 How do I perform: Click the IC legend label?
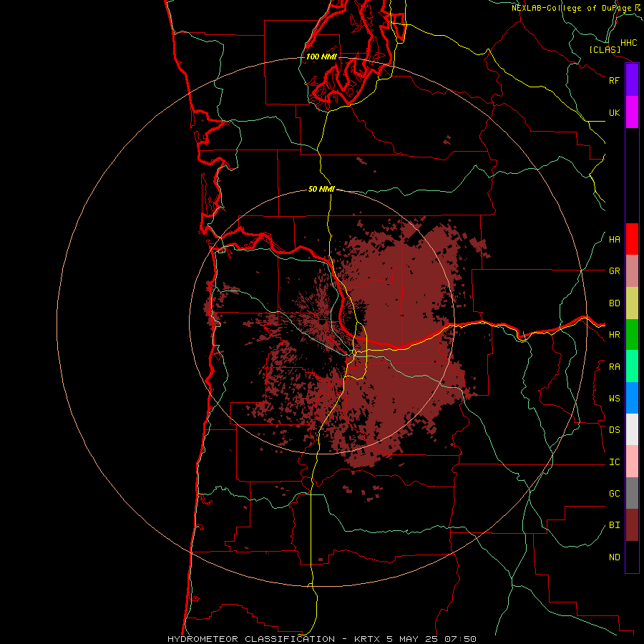tap(614, 462)
